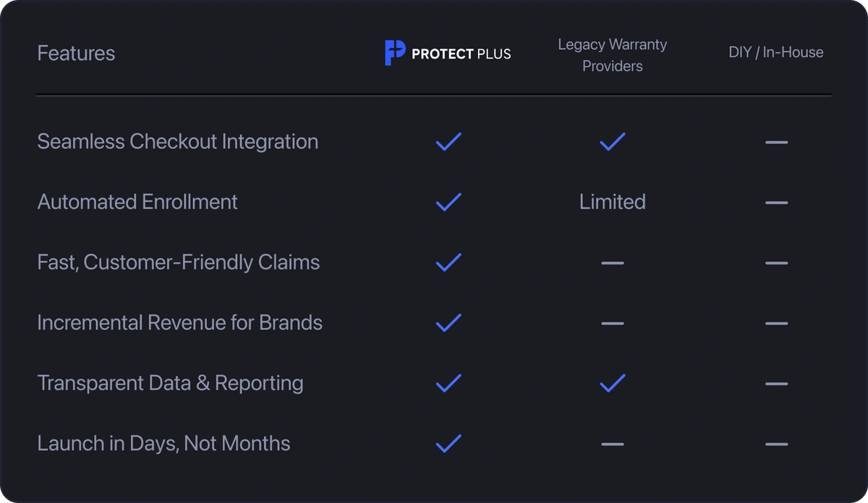Click the Protect Plus logo
This screenshot has width=868, height=503.
click(448, 54)
